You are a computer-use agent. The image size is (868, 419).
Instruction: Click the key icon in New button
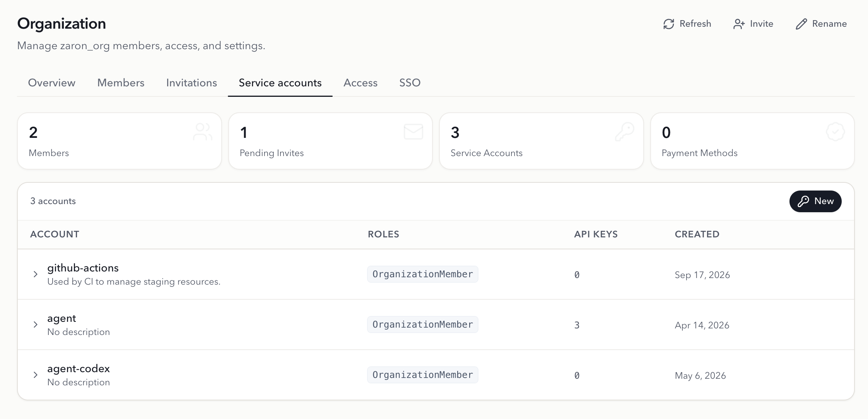point(803,201)
